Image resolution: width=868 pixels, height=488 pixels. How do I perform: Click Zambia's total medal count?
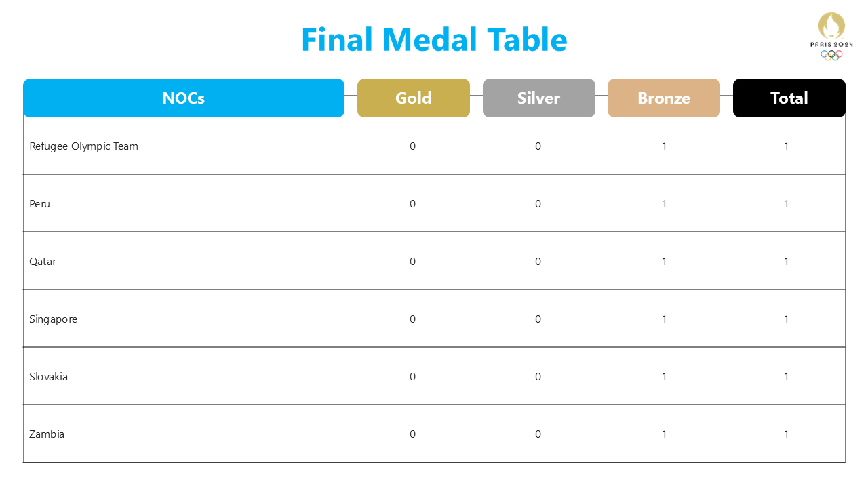(x=786, y=434)
